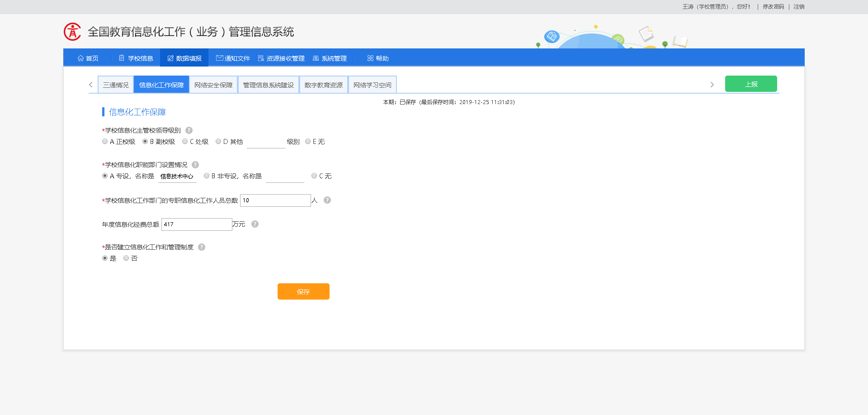868x415 pixels.
Task: Click help icon next to 年度信息化经费总额
Action: tap(255, 224)
